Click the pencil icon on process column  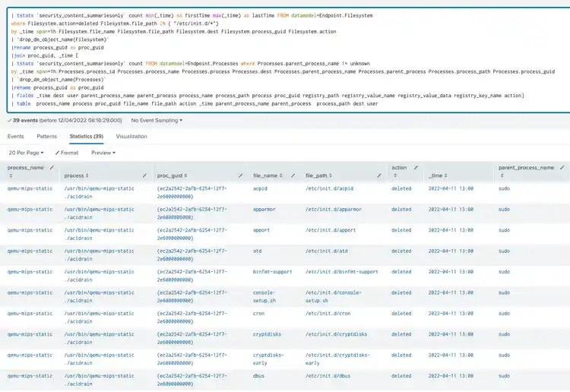[x=144, y=175]
